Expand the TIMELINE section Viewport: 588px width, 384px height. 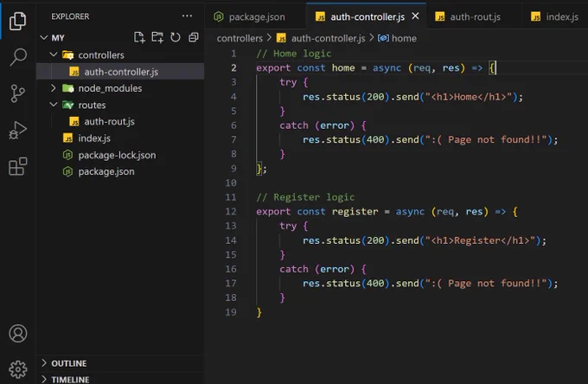(x=121, y=379)
